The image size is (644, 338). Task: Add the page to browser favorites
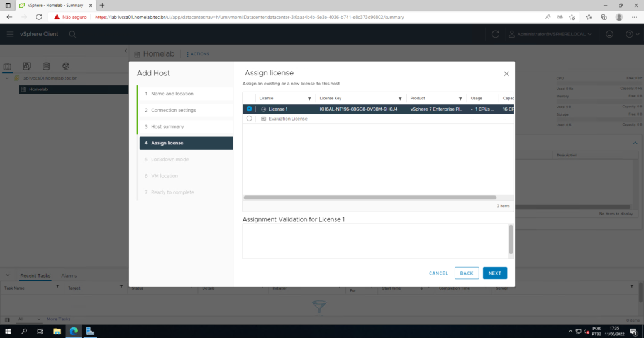(572, 17)
